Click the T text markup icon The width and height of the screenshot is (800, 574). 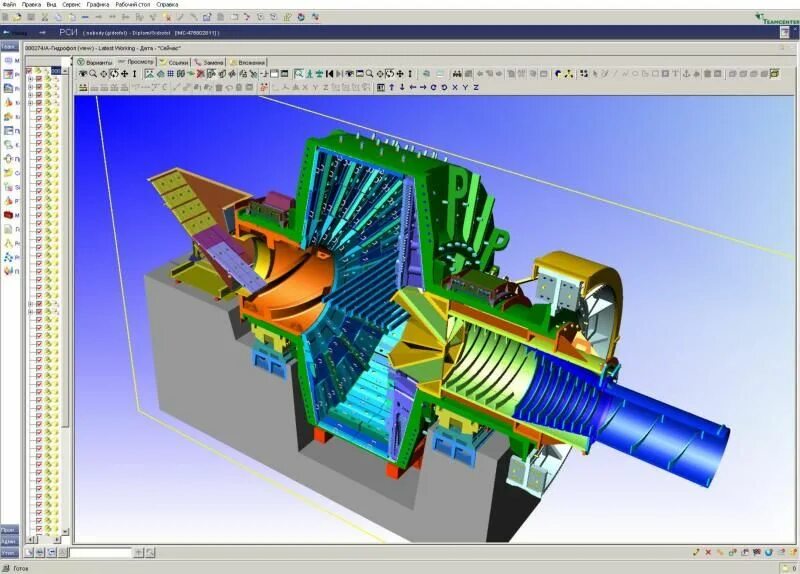click(x=676, y=74)
